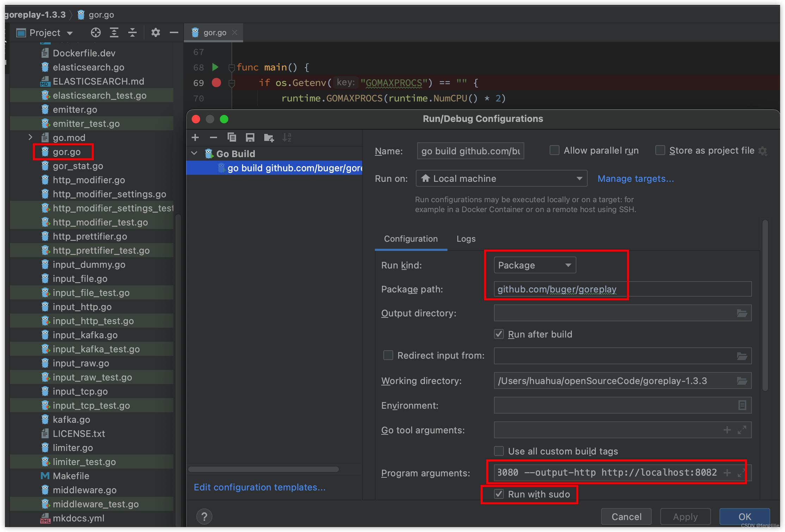Screen dimensions: 785x532
Task: Click the Remove Configuration minus icon
Action: pos(213,137)
